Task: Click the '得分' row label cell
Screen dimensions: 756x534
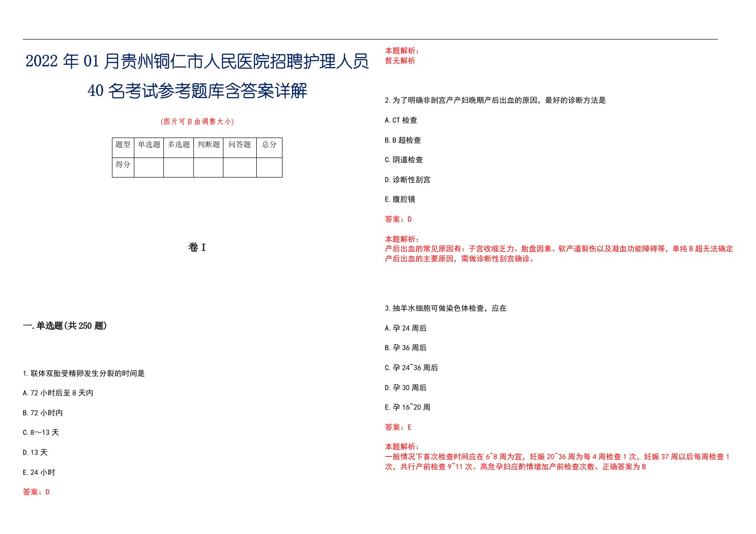Action: [123, 168]
